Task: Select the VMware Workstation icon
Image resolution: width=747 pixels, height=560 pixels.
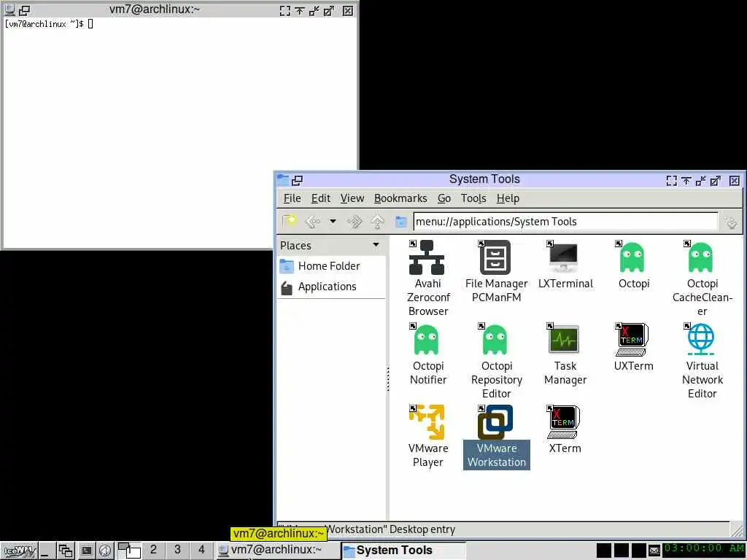Action: pos(495,422)
